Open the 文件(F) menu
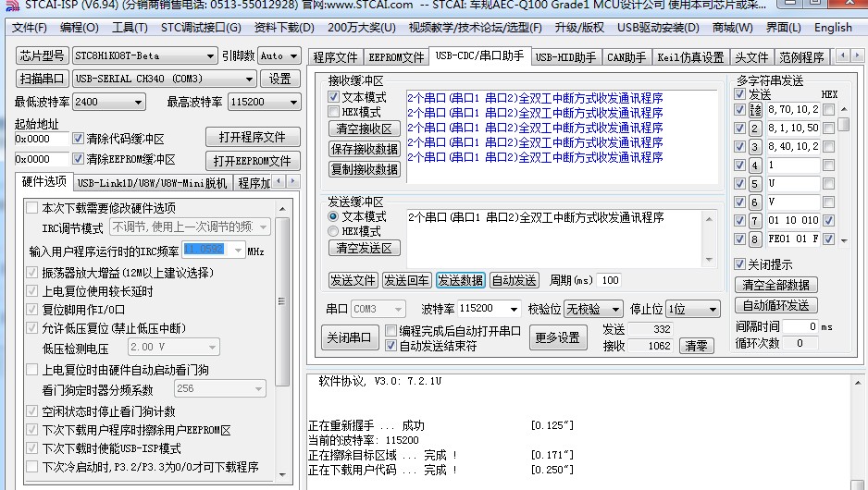 (30, 28)
